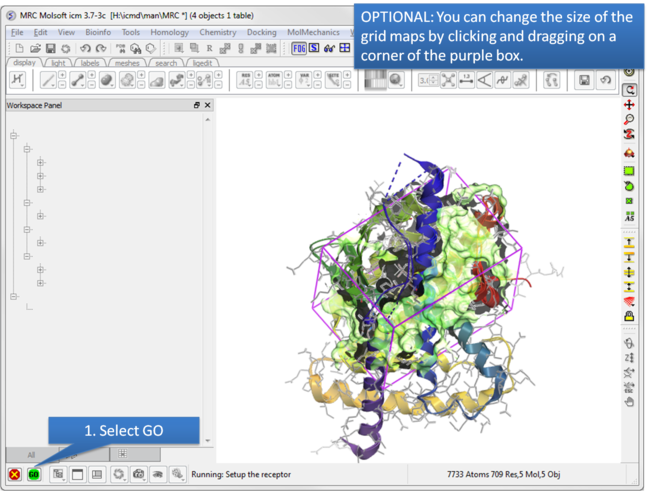The height and width of the screenshot is (491, 650).
Task: Click the green rectangle selection swatch on right
Action: 629,170
